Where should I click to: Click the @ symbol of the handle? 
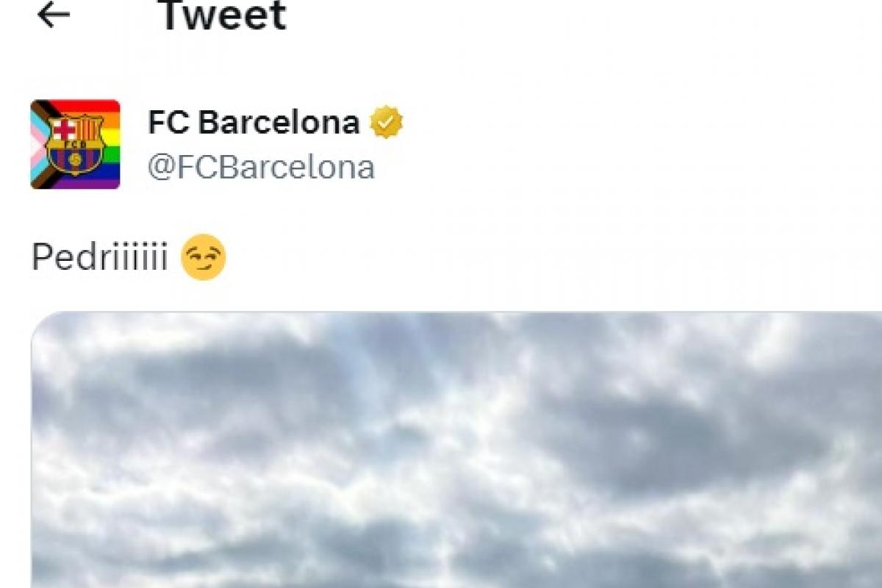click(x=160, y=168)
